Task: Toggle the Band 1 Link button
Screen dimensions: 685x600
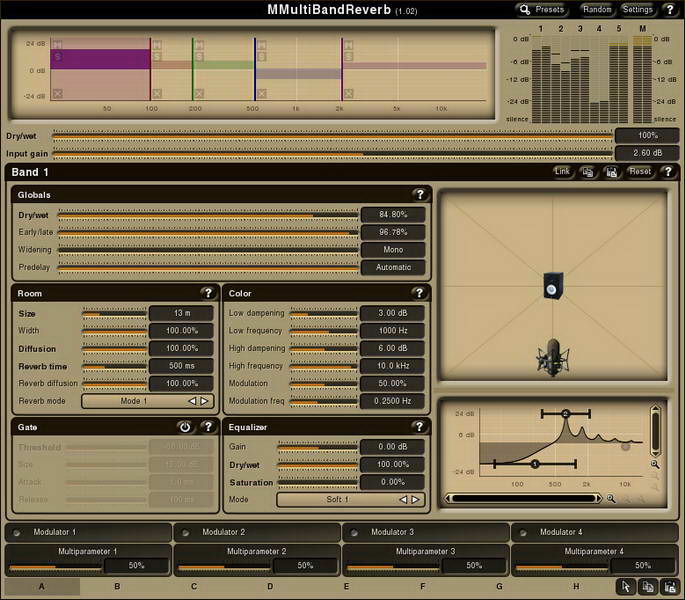Action: (563, 172)
